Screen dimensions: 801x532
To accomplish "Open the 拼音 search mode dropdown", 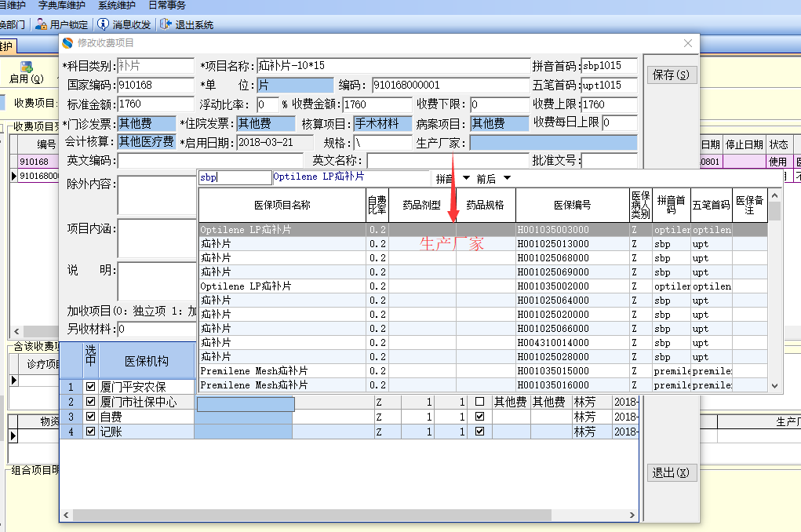I will point(466,178).
